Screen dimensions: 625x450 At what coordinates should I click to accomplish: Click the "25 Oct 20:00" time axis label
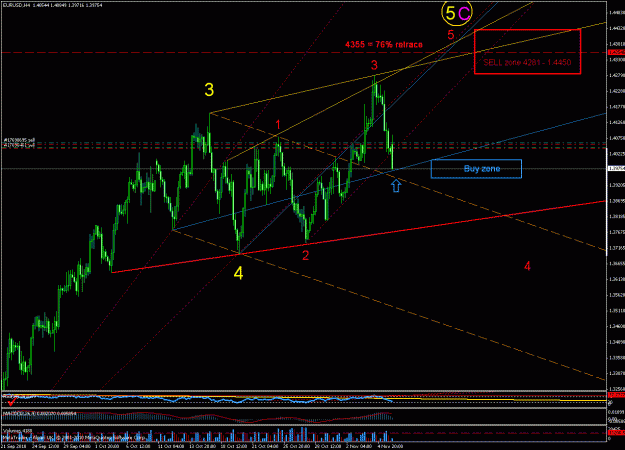[297, 446]
